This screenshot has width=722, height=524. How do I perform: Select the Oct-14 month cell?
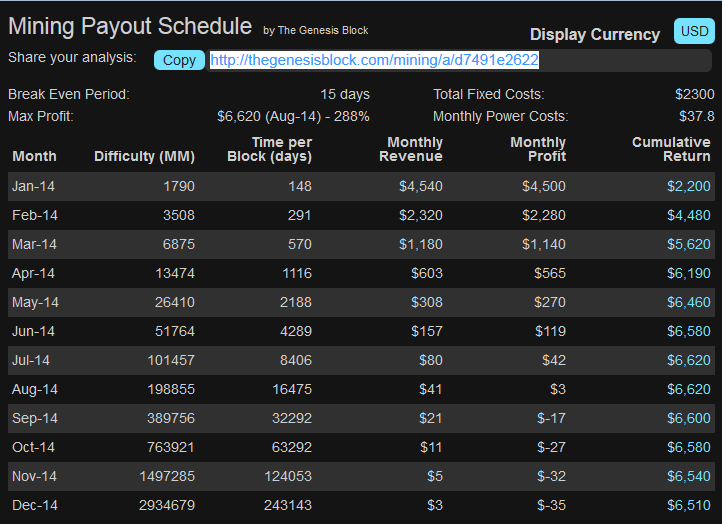33,447
